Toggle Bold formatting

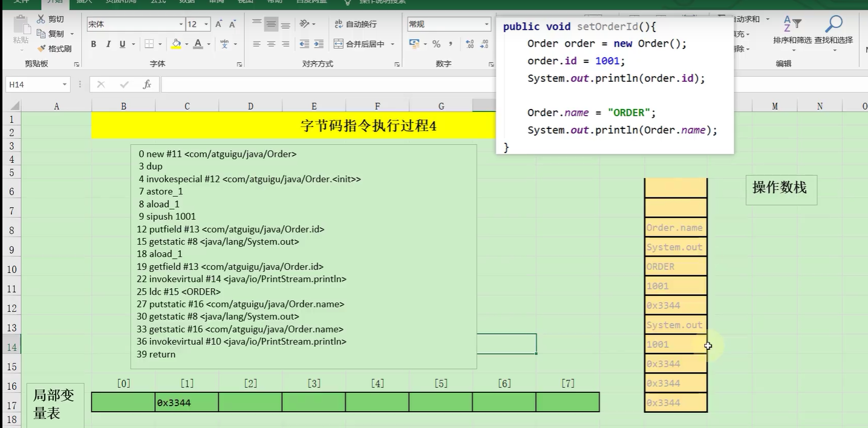click(94, 44)
